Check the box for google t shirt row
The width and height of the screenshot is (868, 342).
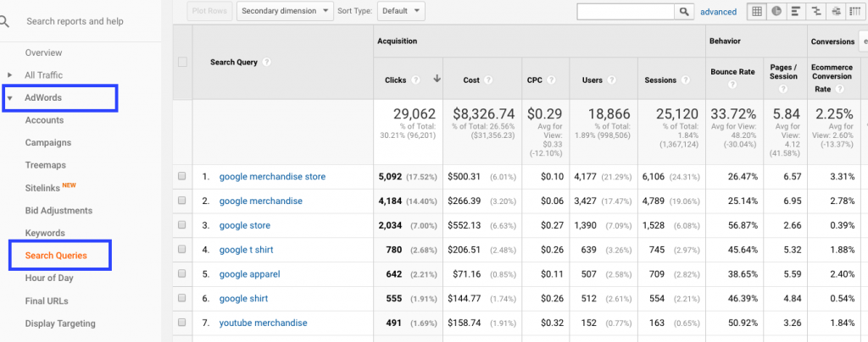182,249
